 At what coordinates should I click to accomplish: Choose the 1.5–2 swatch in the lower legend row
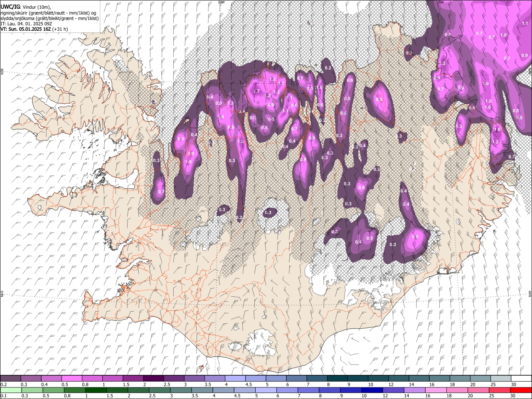pos(117,390)
